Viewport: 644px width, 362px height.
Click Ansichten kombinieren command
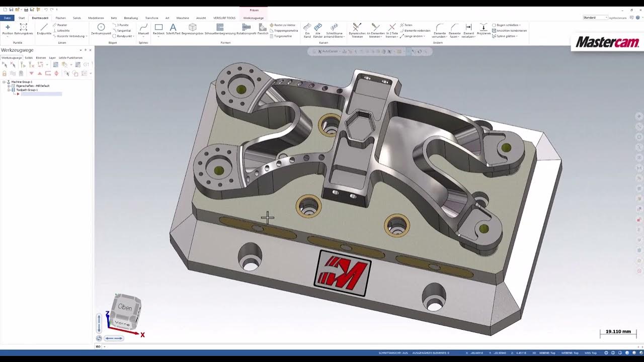(509, 31)
